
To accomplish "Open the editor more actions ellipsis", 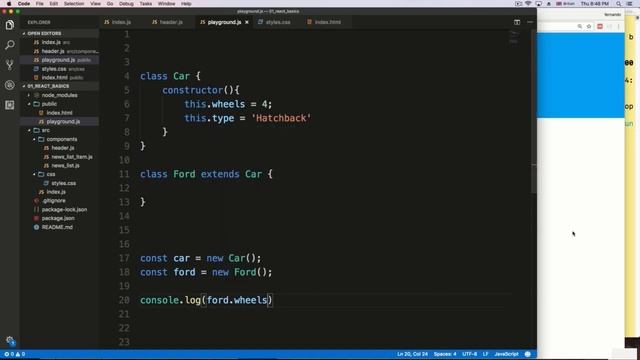I will pyautogui.click(x=530, y=22).
